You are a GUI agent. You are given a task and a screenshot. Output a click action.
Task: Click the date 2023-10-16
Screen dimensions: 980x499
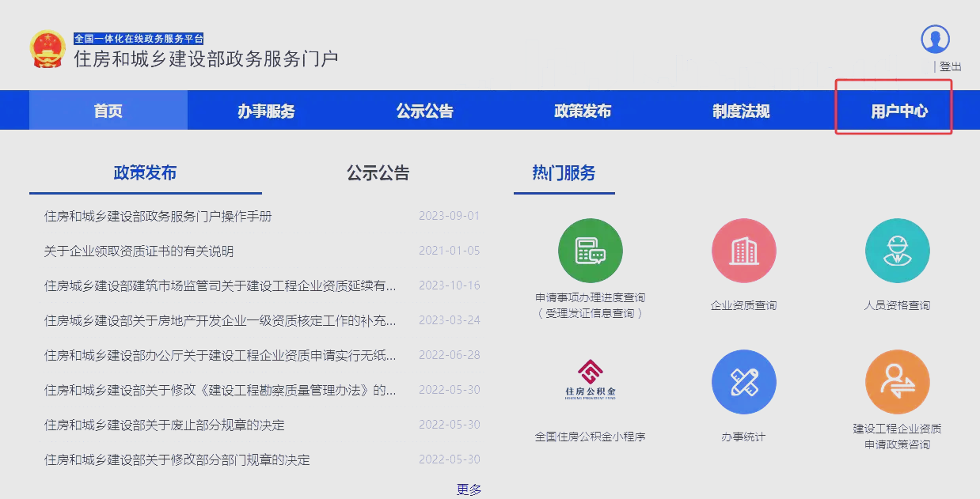450,285
